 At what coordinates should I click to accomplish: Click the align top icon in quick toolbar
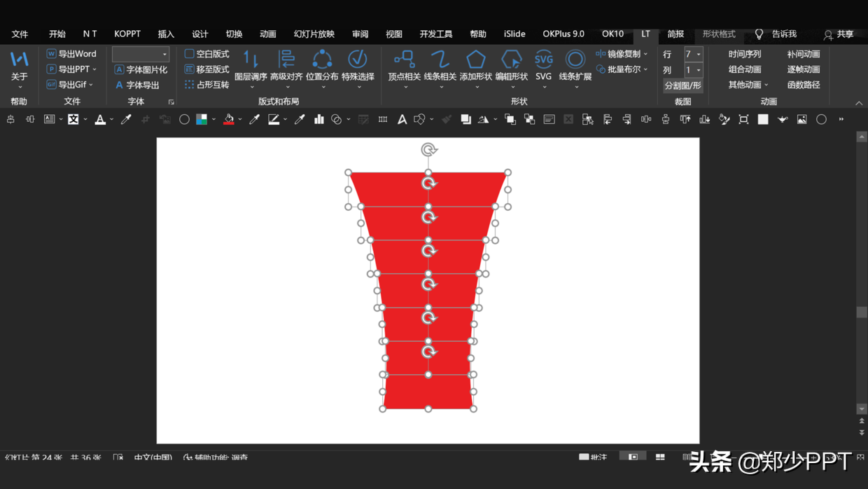tap(685, 120)
